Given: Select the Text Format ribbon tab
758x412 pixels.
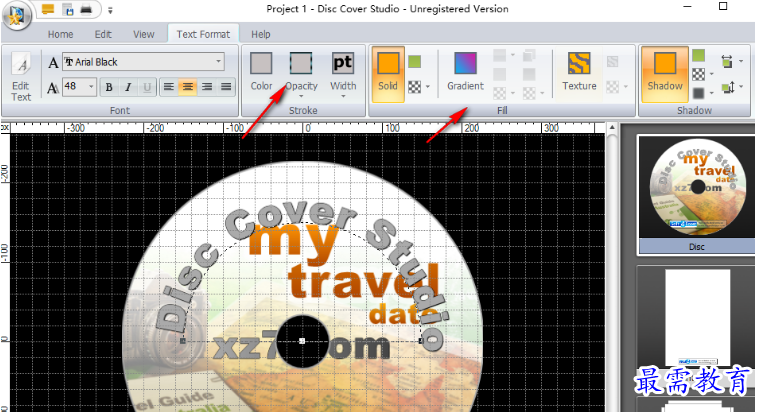Looking at the screenshot, I should pyautogui.click(x=203, y=34).
